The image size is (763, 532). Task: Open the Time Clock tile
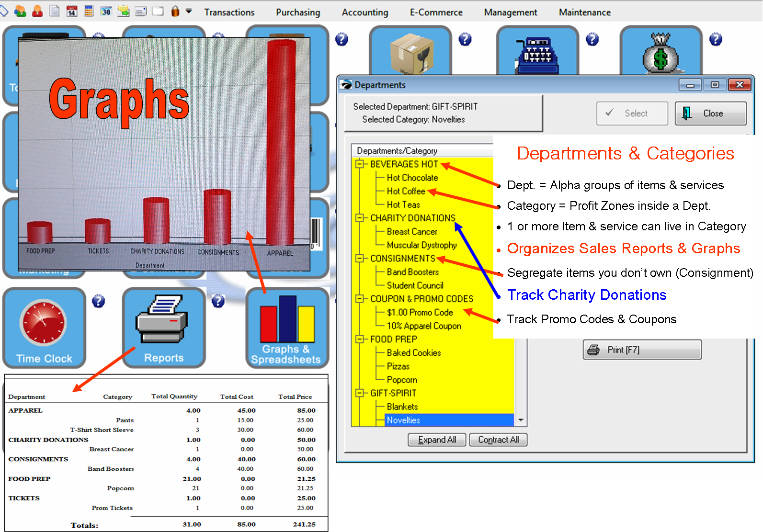point(44,328)
